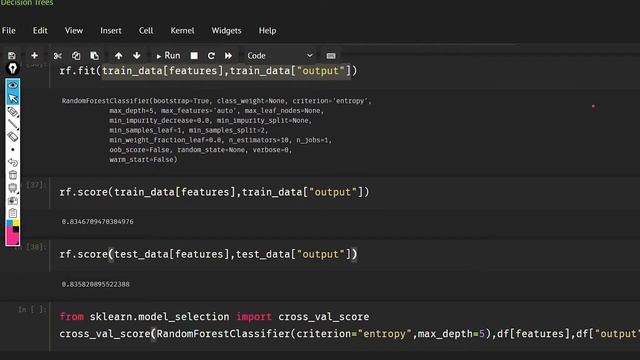The width and height of the screenshot is (640, 360).
Task: Restart and run all cells icon
Action: tap(228, 56)
